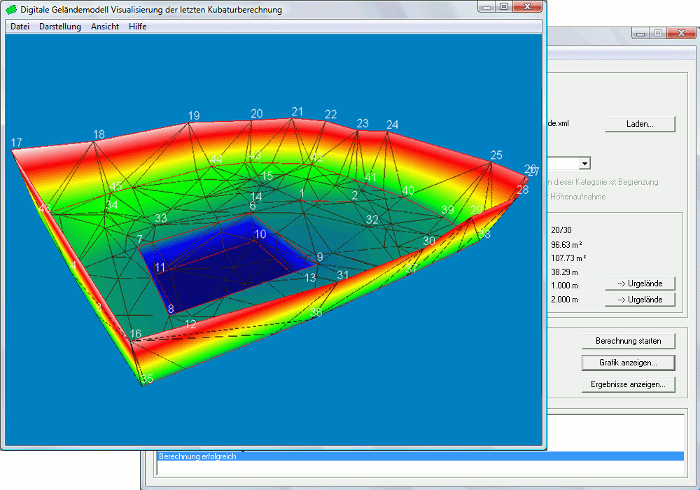Viewport: 700px width, 490px height.
Task: Maximize the Geländemodell visualisation window
Action: 503,8
